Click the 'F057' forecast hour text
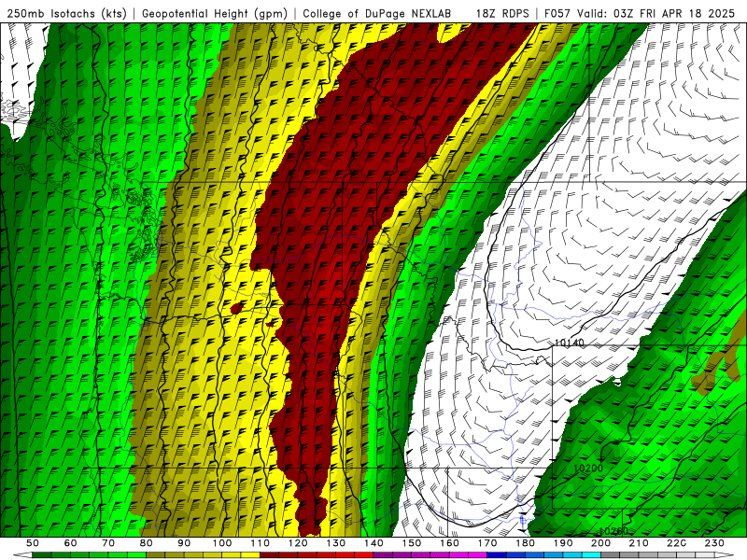The width and height of the screenshot is (747, 560). tap(558, 13)
